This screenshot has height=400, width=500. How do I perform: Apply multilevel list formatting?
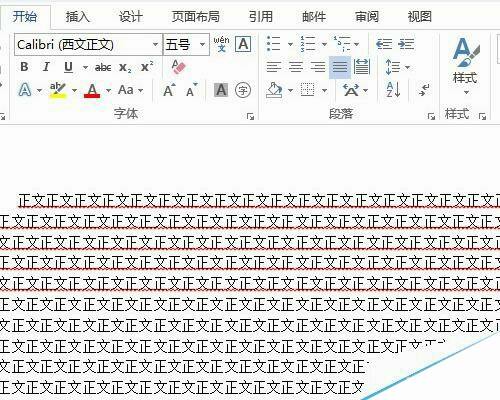point(342,44)
